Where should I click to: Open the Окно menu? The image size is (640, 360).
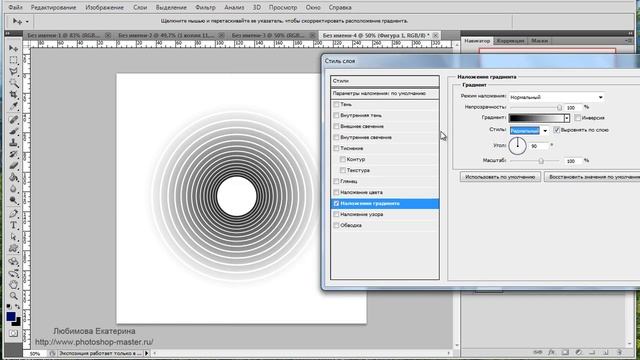[x=313, y=7]
